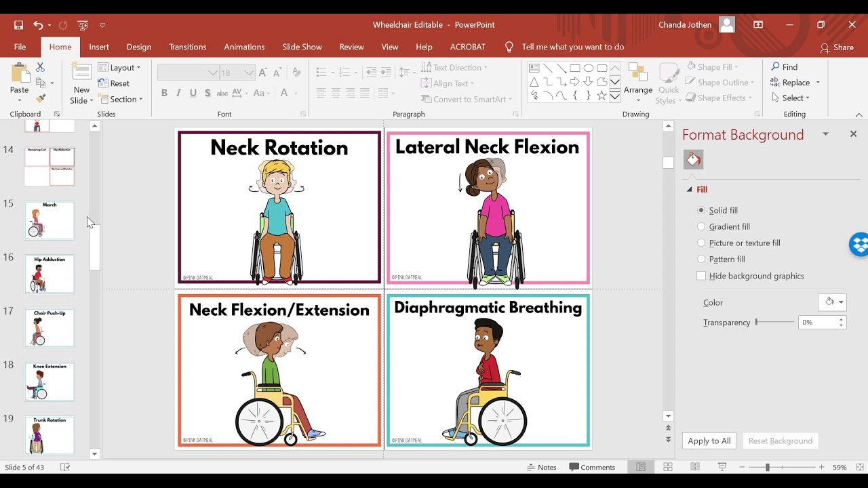Image resolution: width=868 pixels, height=488 pixels.
Task: Expand the Layout dropdown menu
Action: pyautogui.click(x=119, y=68)
